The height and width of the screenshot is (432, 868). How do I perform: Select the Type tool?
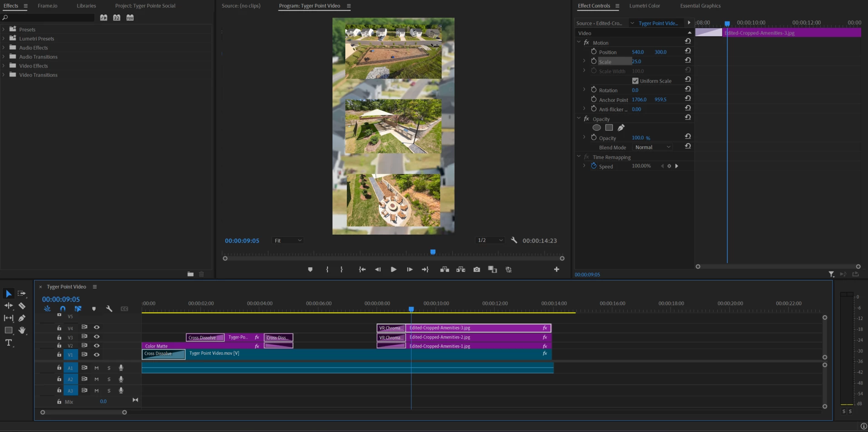[8, 343]
